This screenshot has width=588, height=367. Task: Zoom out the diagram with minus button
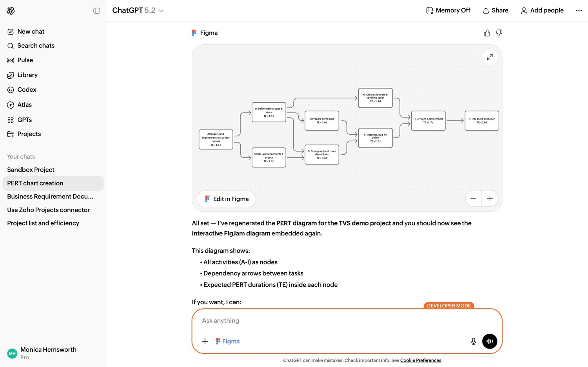click(474, 199)
